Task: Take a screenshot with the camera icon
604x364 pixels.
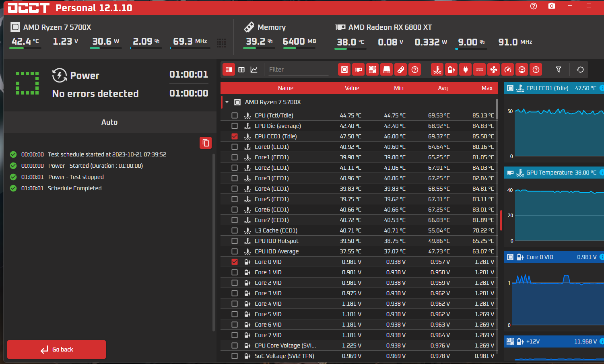Action: point(552,6)
